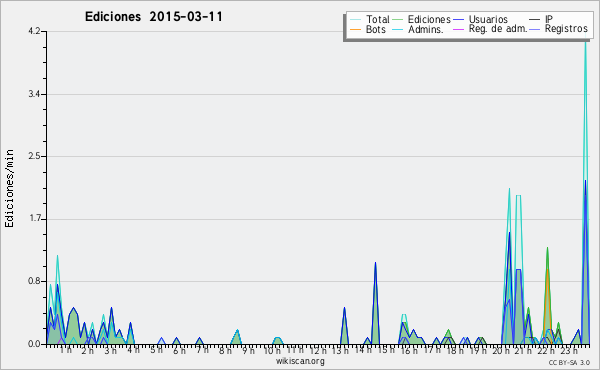
Task: Click the Usuarios legend label
Action: coord(488,19)
